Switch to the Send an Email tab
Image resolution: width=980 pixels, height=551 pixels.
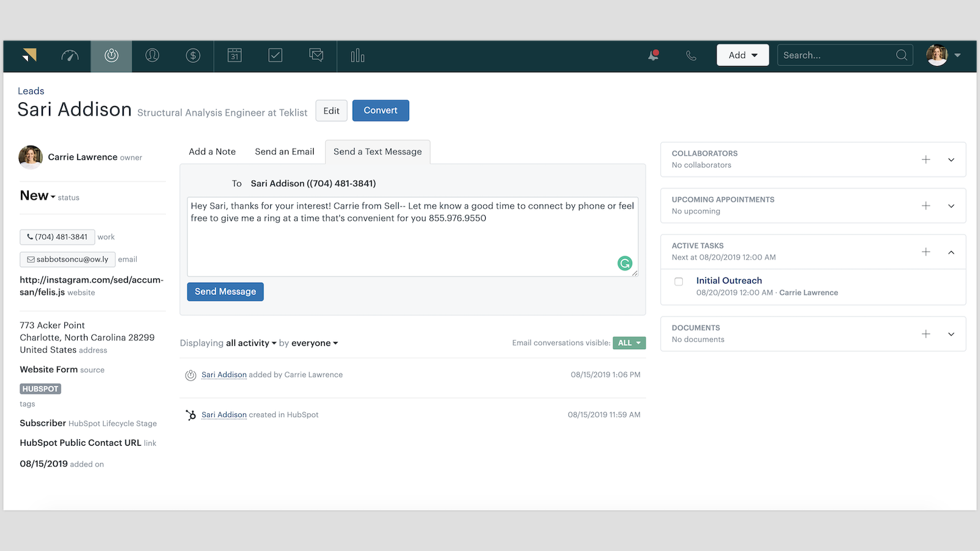click(x=284, y=151)
